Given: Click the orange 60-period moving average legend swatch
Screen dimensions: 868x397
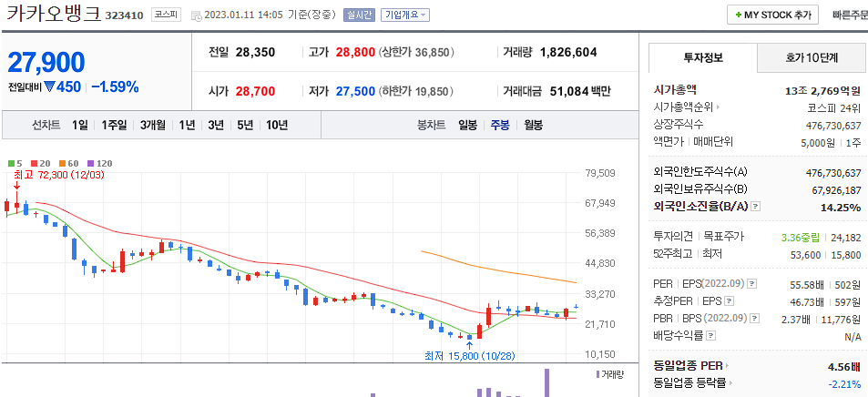Looking at the screenshot, I should click(x=61, y=163).
